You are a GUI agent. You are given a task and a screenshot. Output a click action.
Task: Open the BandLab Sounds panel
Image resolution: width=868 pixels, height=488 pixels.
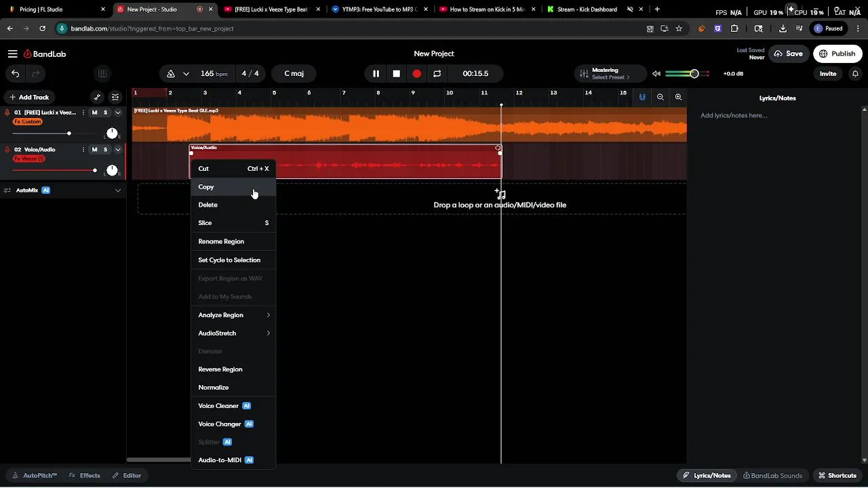772,476
